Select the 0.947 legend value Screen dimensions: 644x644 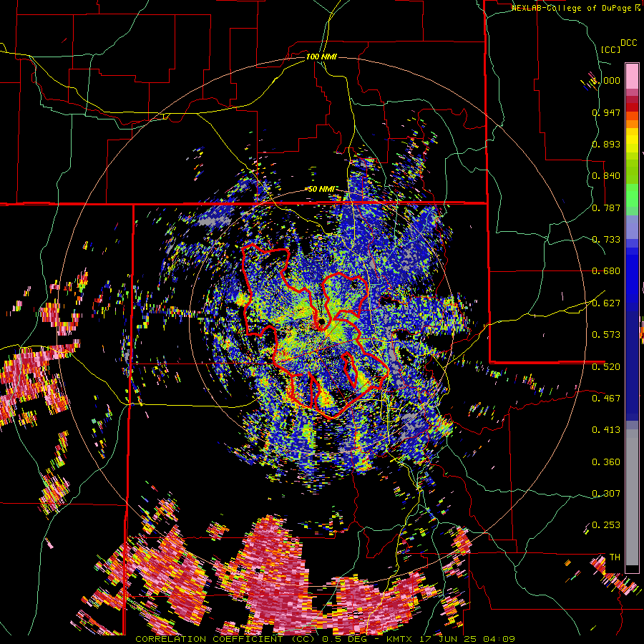tap(606, 112)
